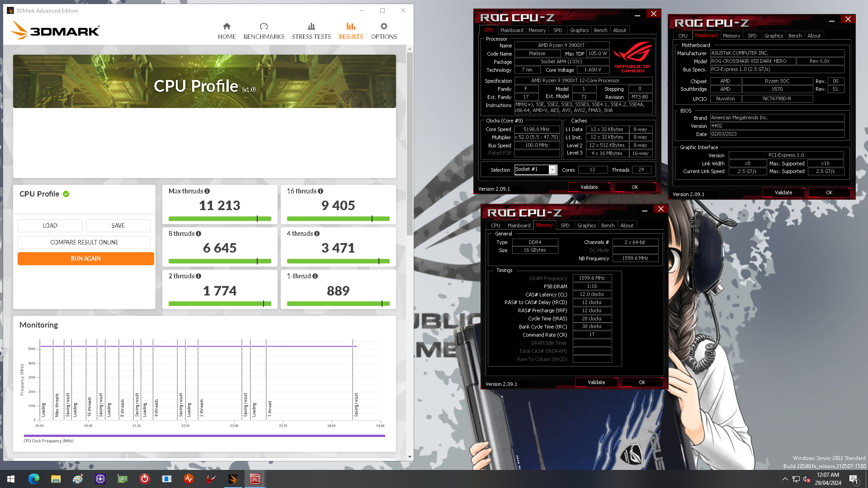Click Validate in the CPU tab window
Screen dimensions: 868x488
(589, 187)
